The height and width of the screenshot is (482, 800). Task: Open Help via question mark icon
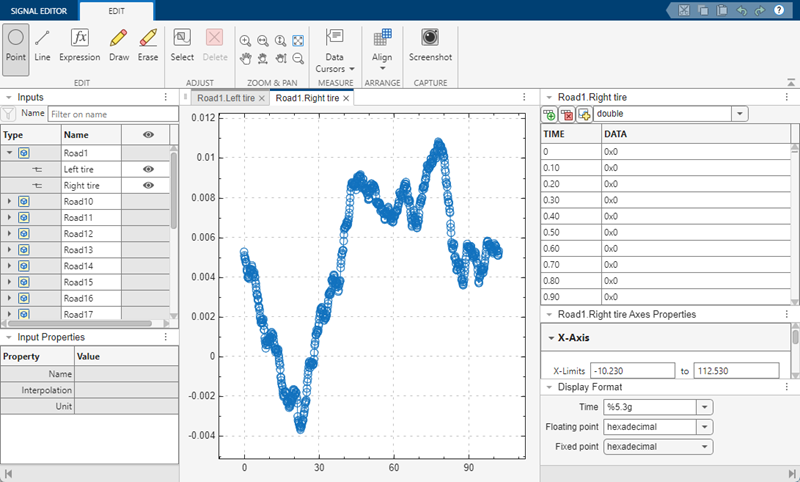point(779,10)
